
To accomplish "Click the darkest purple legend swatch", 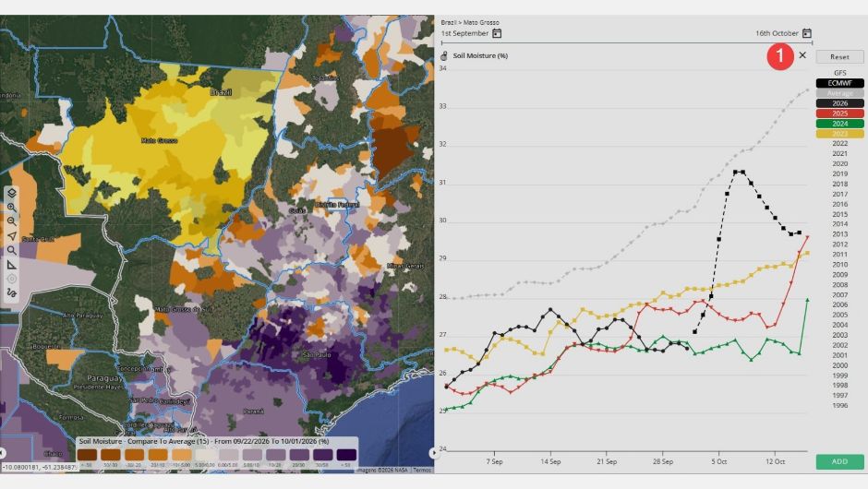I will pyautogui.click(x=346, y=455).
